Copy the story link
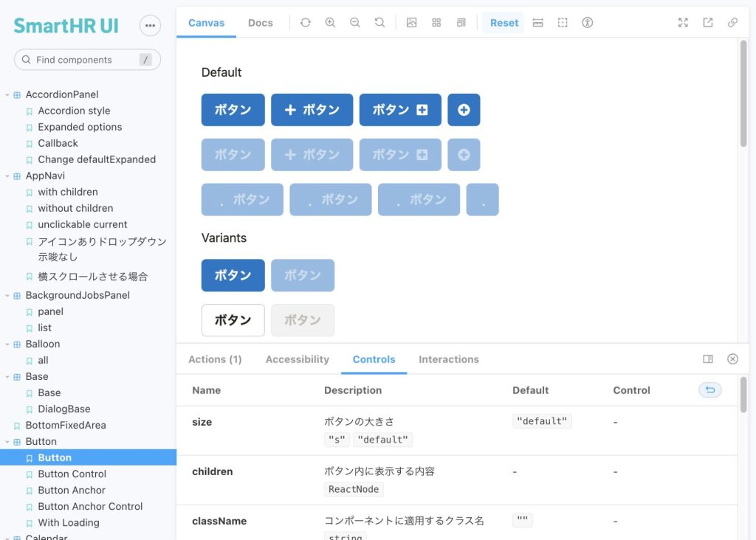756x540 pixels. pyautogui.click(x=732, y=22)
